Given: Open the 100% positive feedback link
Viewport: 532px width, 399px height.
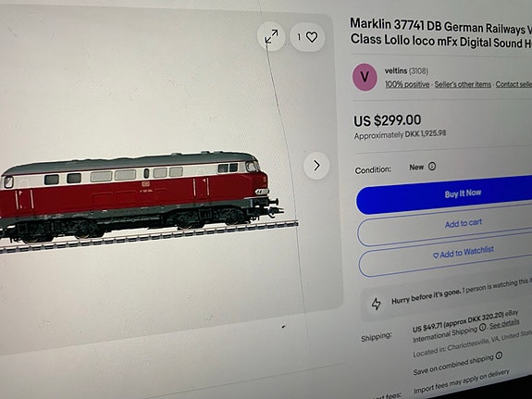Looking at the screenshot, I should (407, 84).
